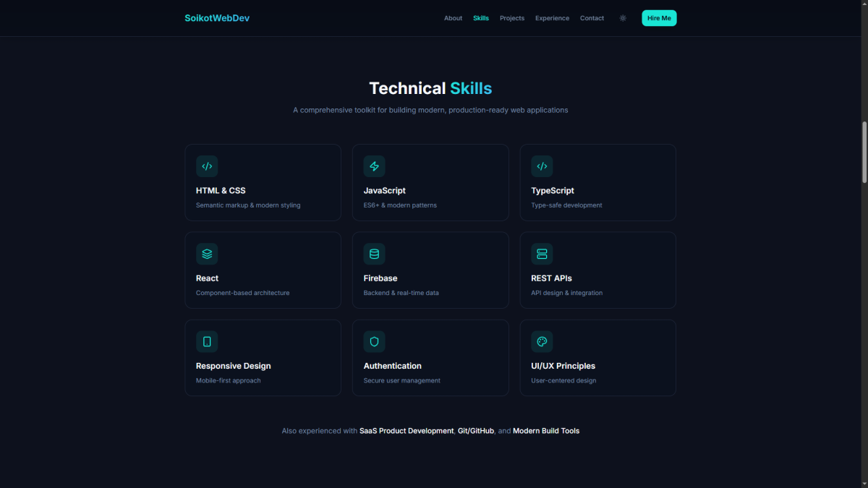Image resolution: width=868 pixels, height=488 pixels.
Task: Go to the Skills nav section
Action: [481, 18]
